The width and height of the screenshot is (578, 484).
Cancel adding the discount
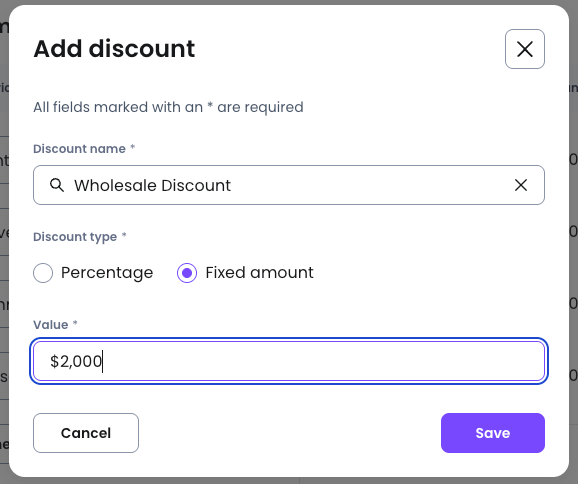pyautogui.click(x=86, y=433)
